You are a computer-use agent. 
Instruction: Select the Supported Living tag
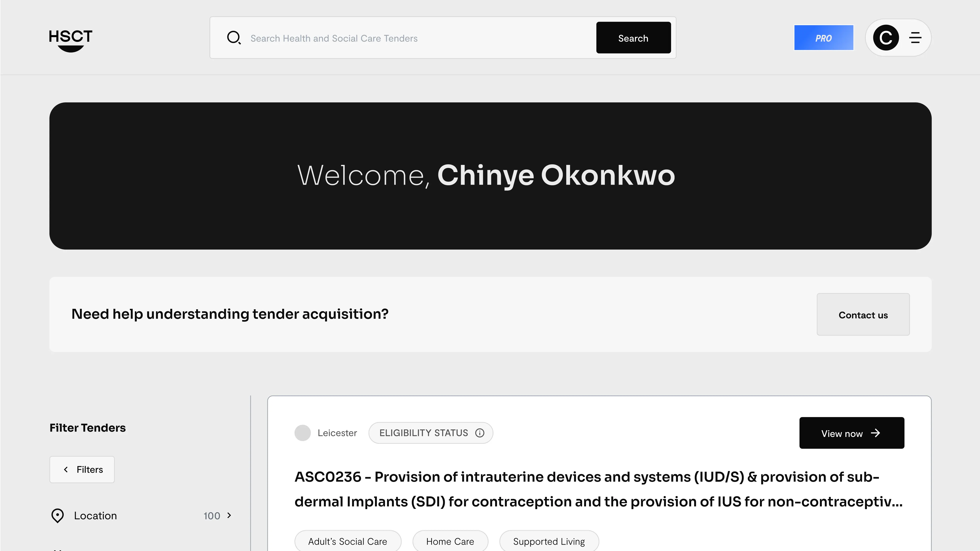pos(549,541)
